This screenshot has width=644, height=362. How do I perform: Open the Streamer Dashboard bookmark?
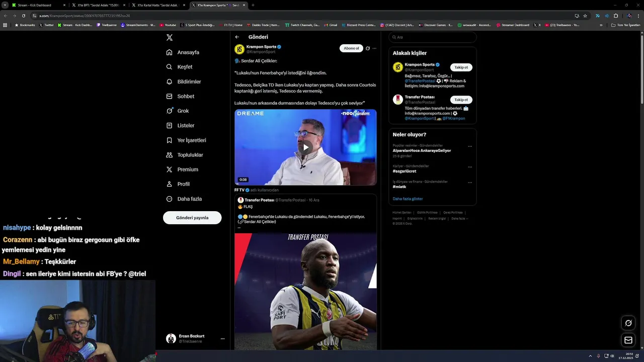512,25
